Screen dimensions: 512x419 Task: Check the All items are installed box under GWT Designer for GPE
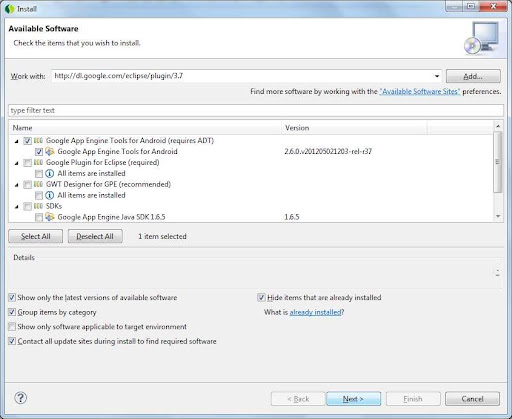[x=39, y=196]
